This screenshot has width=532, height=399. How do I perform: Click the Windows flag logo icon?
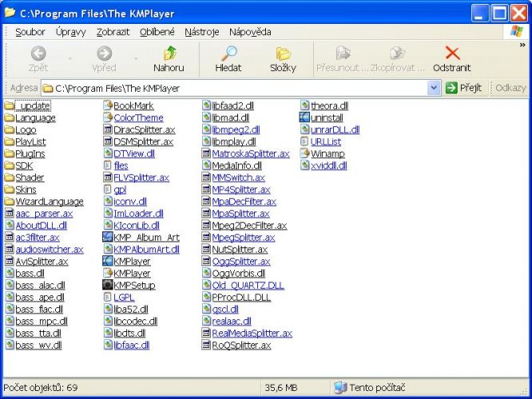tap(517, 32)
